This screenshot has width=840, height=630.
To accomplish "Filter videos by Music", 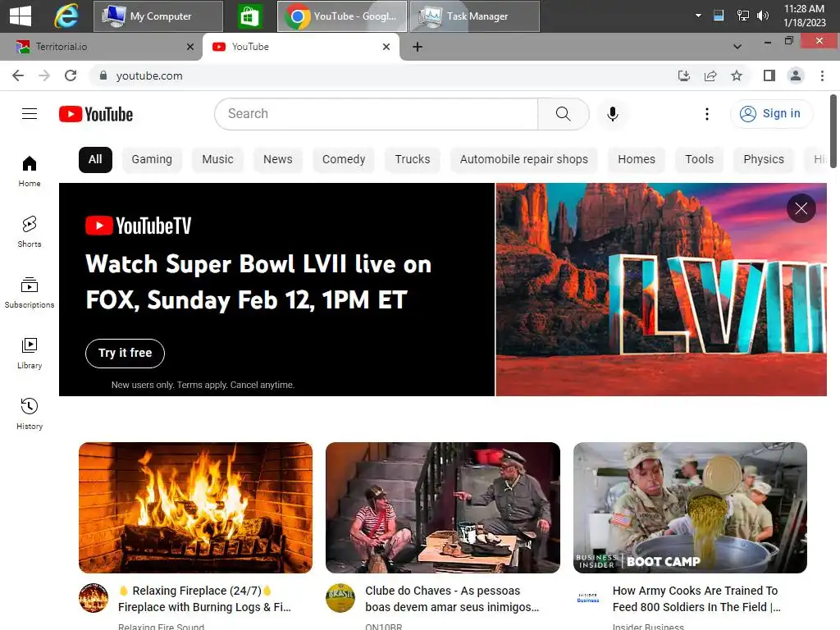I will point(217,160).
